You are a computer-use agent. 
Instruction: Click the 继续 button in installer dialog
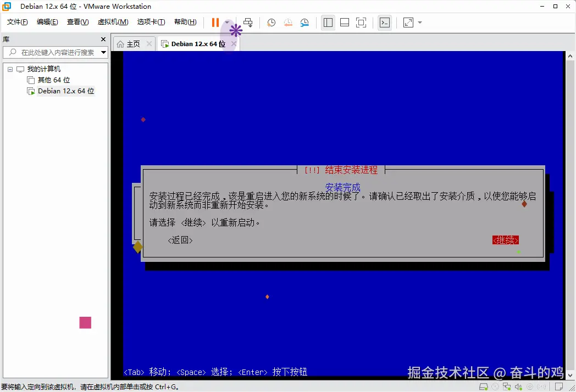(x=505, y=240)
